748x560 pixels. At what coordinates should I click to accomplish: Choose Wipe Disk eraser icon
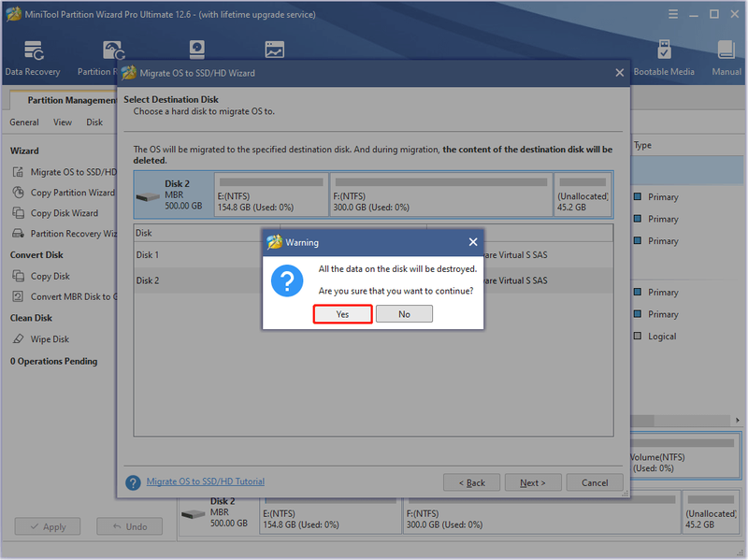[x=18, y=339]
